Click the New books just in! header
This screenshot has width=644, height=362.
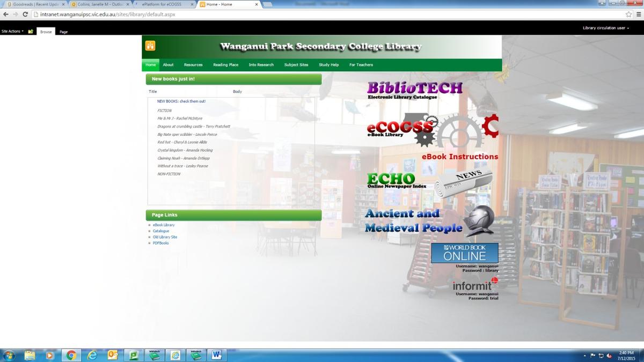[233, 79]
